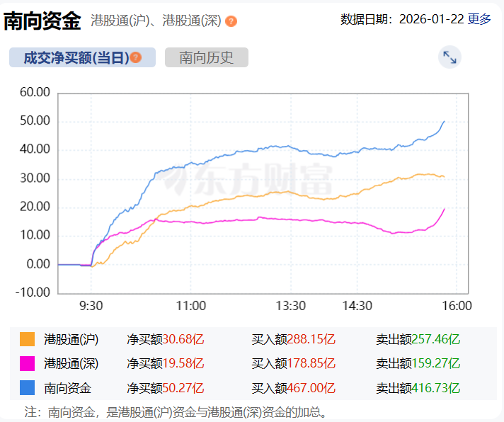Click the 港股通(沪) legend label
This screenshot has width=504, height=422.
[x=71, y=340]
